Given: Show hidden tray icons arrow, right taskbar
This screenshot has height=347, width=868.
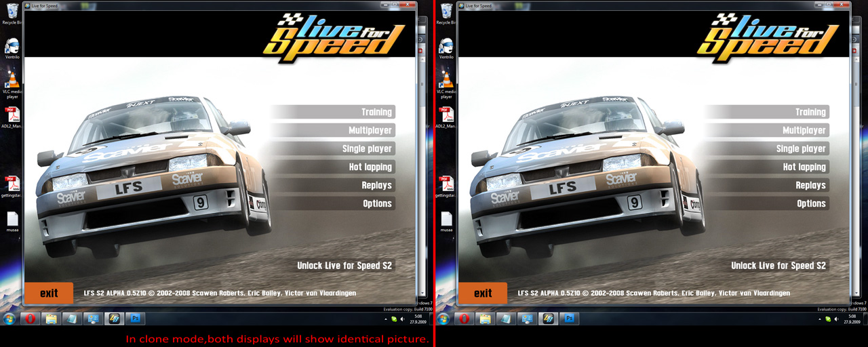Looking at the screenshot, I should pyautogui.click(x=821, y=319).
